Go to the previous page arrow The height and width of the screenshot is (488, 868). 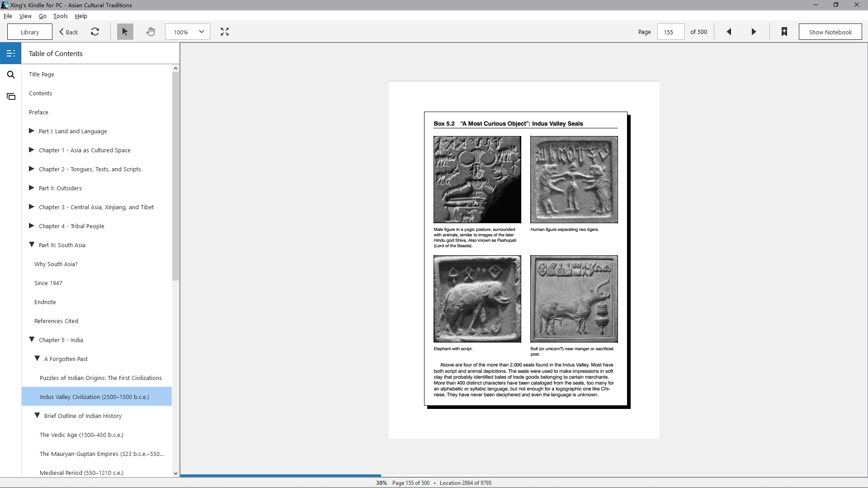point(729,32)
